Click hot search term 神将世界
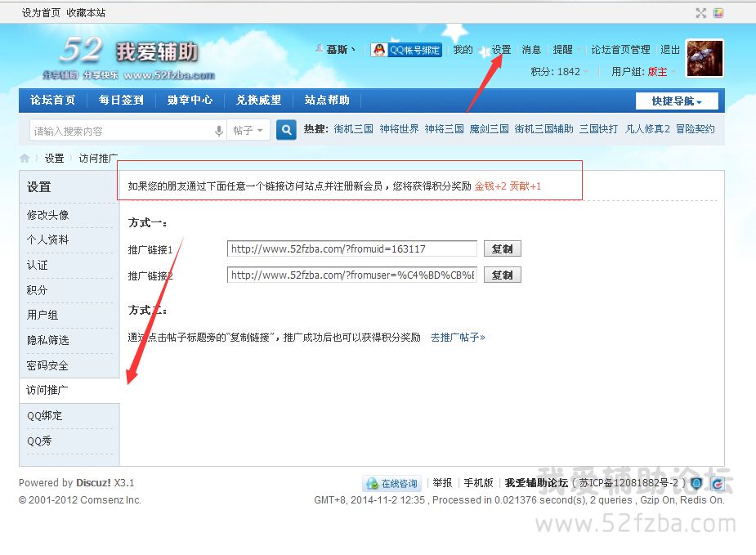Screen dimensions: 756x555 point(399,129)
